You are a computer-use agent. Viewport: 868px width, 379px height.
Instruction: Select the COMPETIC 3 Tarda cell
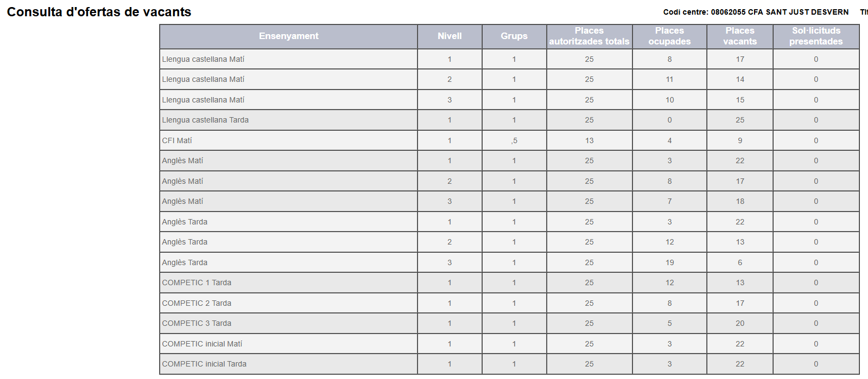click(197, 323)
